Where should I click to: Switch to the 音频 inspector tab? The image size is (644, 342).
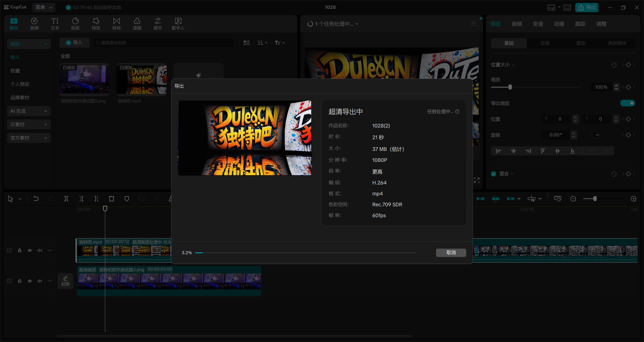click(x=517, y=24)
